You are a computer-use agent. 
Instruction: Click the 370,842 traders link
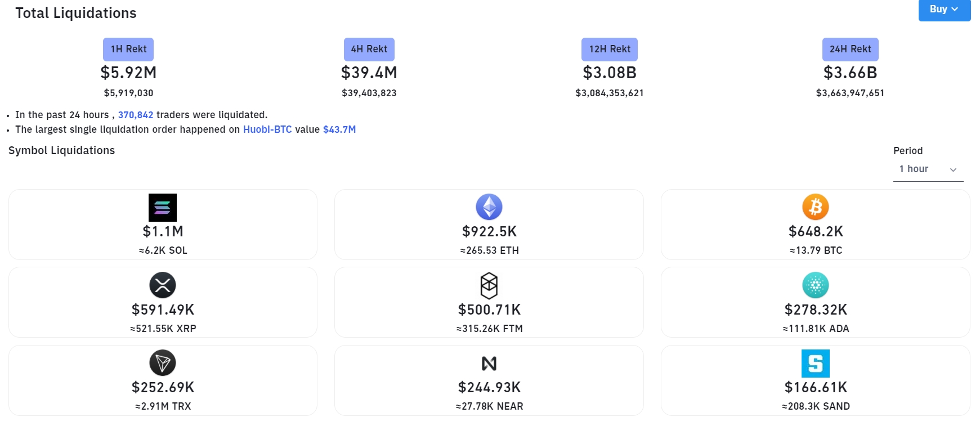[x=136, y=115]
